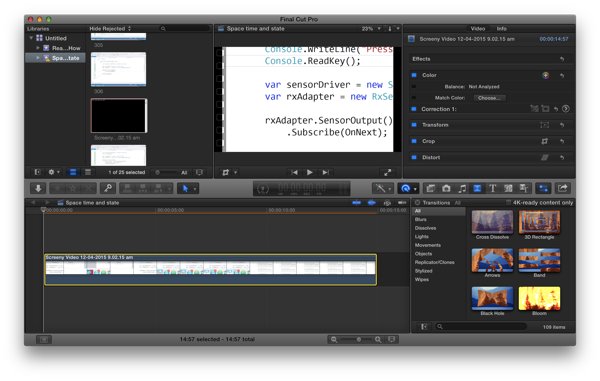Click the Import Media down-arrow button
Screen dimensions: 600x381
(38, 188)
